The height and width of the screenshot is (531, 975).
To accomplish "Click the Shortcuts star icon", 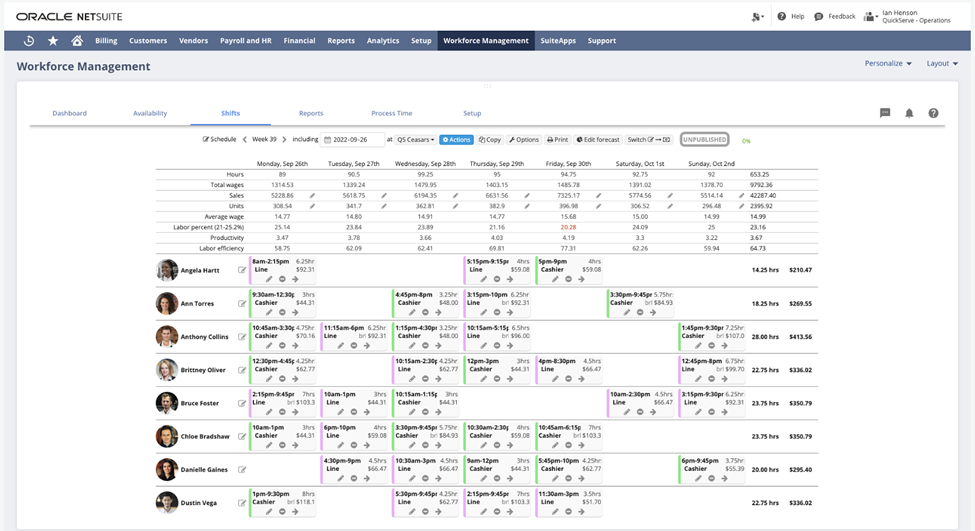I will 53,41.
